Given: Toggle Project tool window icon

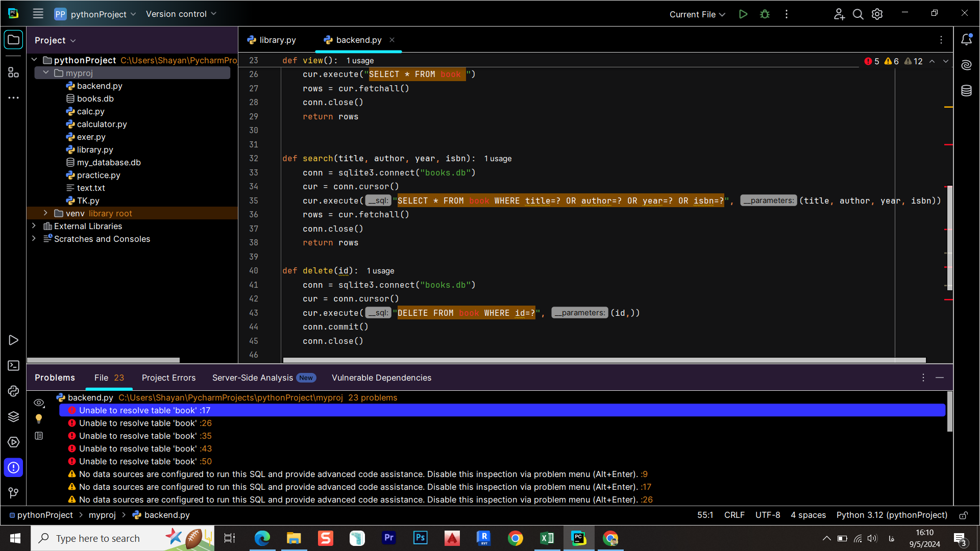Looking at the screenshot, I should click(x=14, y=40).
